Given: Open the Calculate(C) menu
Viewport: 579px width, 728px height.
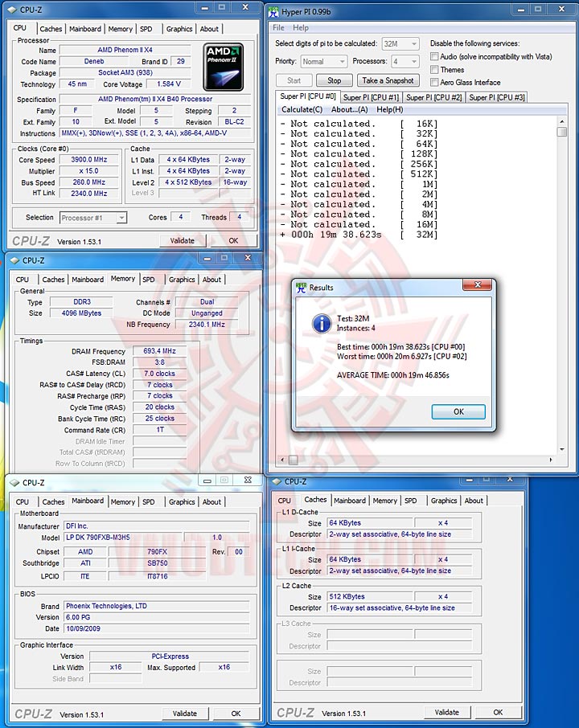Looking at the screenshot, I should [x=302, y=109].
